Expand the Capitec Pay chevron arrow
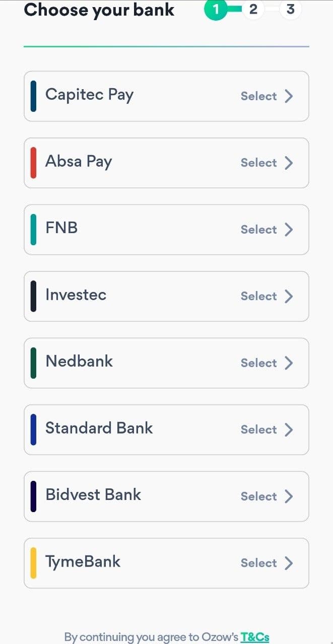The width and height of the screenshot is (333, 644). [289, 96]
